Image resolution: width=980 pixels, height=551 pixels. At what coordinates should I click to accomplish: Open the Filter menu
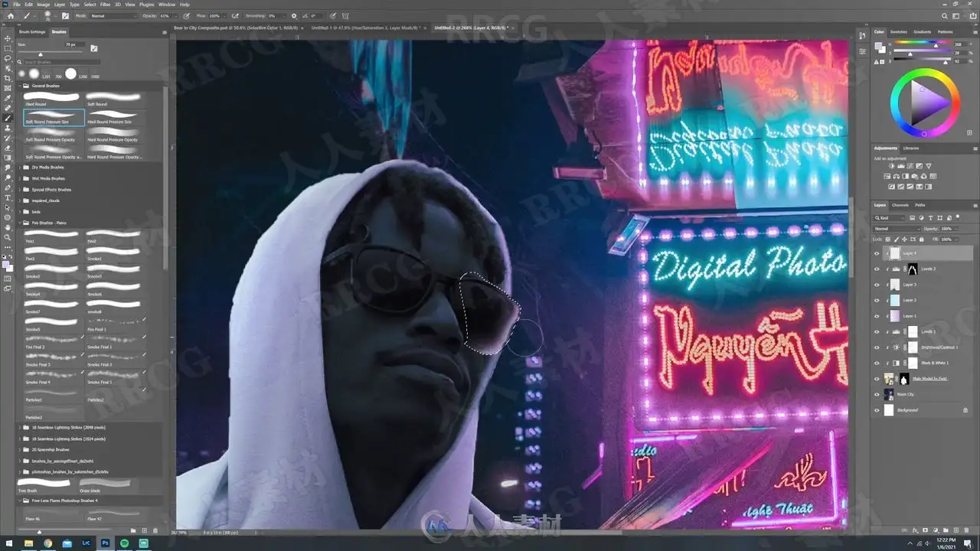[x=104, y=5]
